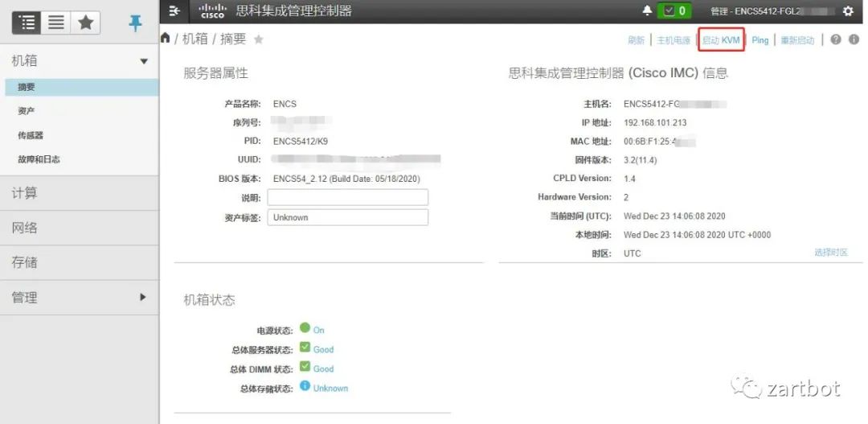The width and height of the screenshot is (868, 424).
Task: Toggle the navigation menu collapse icon
Action: point(174,10)
